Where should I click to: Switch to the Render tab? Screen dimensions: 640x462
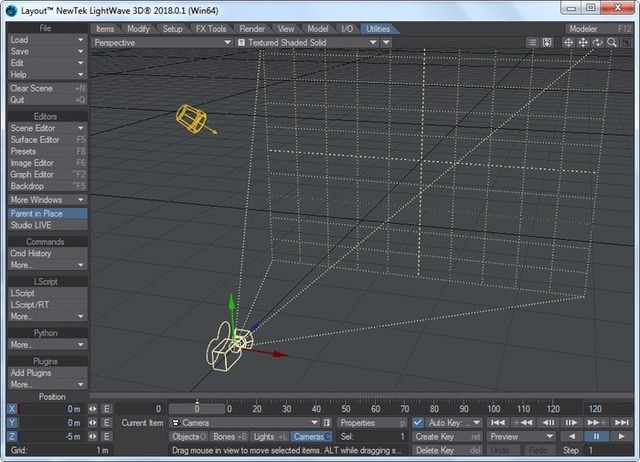253,29
